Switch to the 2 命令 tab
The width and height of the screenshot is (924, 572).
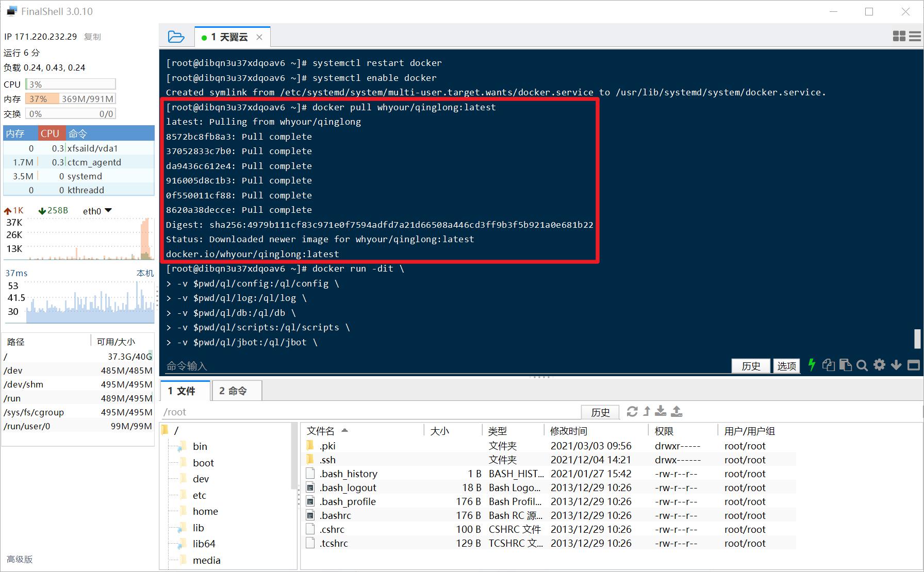tap(237, 391)
